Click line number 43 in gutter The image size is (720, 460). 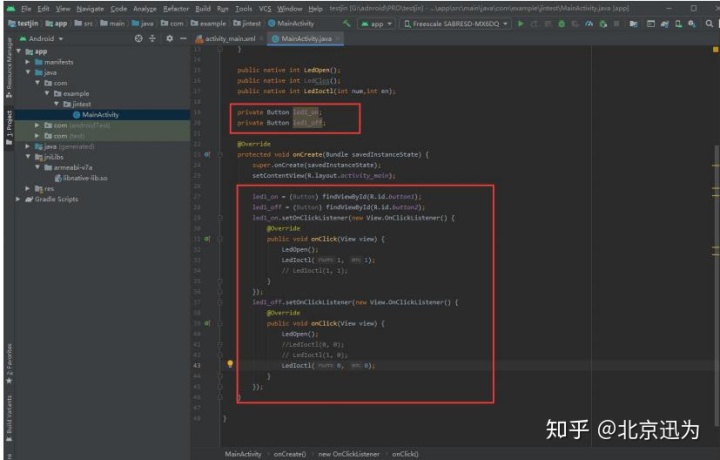coord(197,365)
